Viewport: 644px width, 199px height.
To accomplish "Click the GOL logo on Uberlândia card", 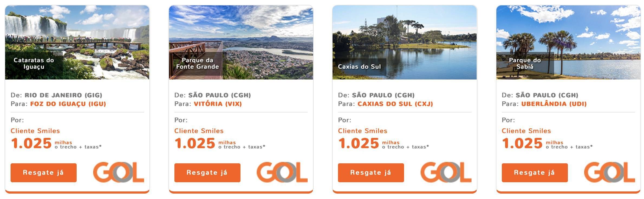I will click(610, 172).
